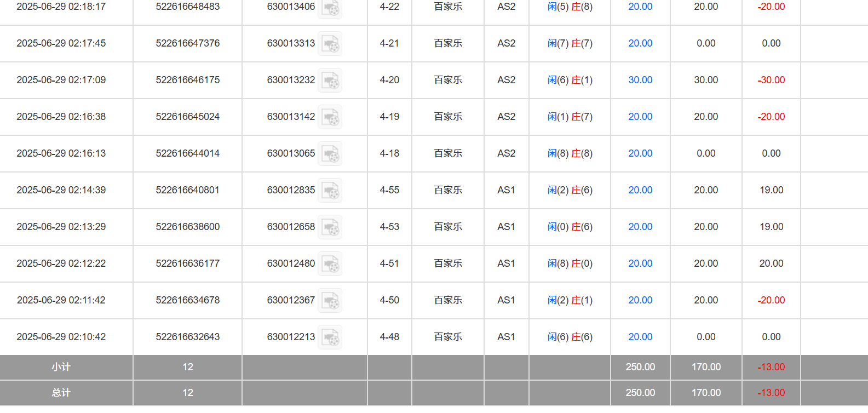Click the replay icon beside 630013232
Image resolution: width=868 pixels, height=413 pixels.
click(x=330, y=81)
